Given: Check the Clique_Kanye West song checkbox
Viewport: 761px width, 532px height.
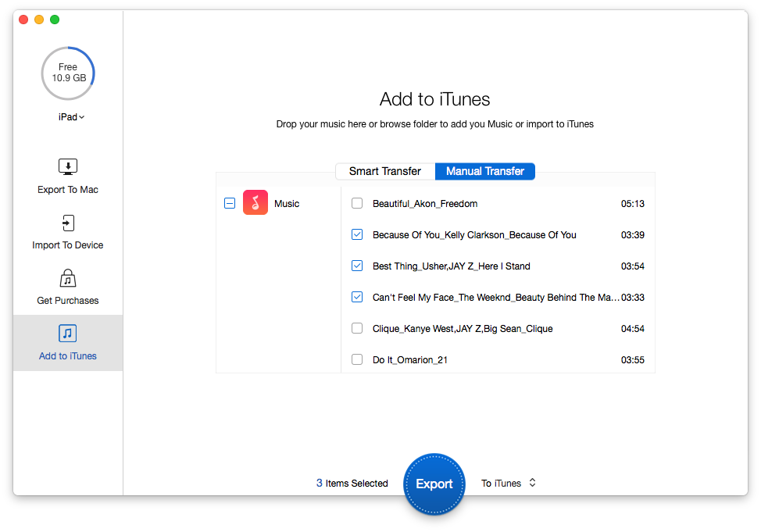Looking at the screenshot, I should click(357, 328).
